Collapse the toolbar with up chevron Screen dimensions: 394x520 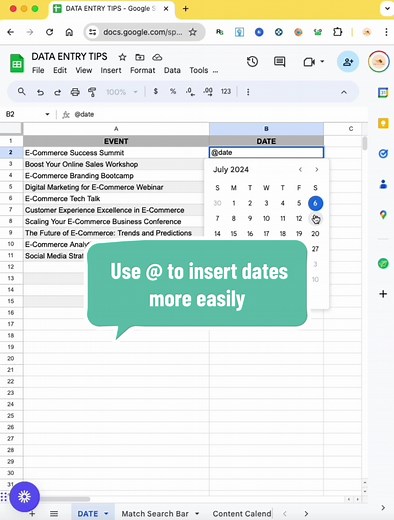[x=344, y=92]
